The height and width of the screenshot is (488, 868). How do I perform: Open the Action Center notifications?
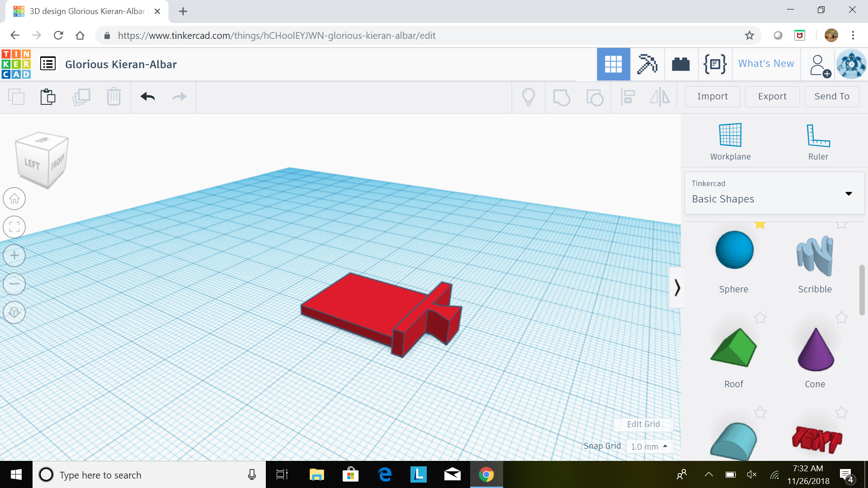pyautogui.click(x=846, y=475)
